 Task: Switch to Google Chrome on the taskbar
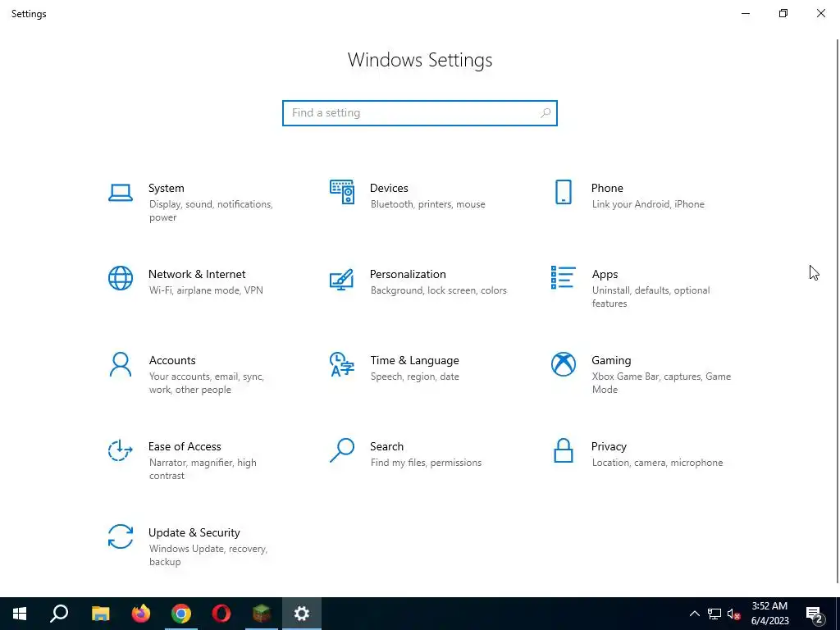click(x=181, y=614)
